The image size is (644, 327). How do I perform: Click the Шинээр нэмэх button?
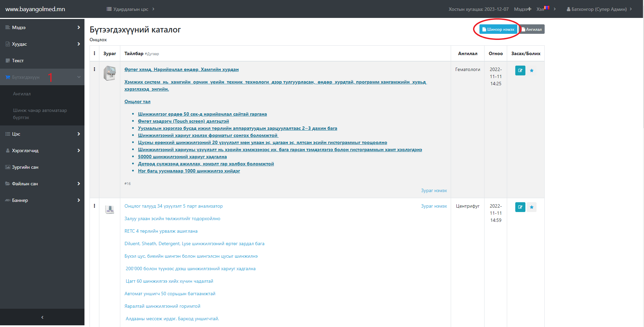[x=498, y=29]
